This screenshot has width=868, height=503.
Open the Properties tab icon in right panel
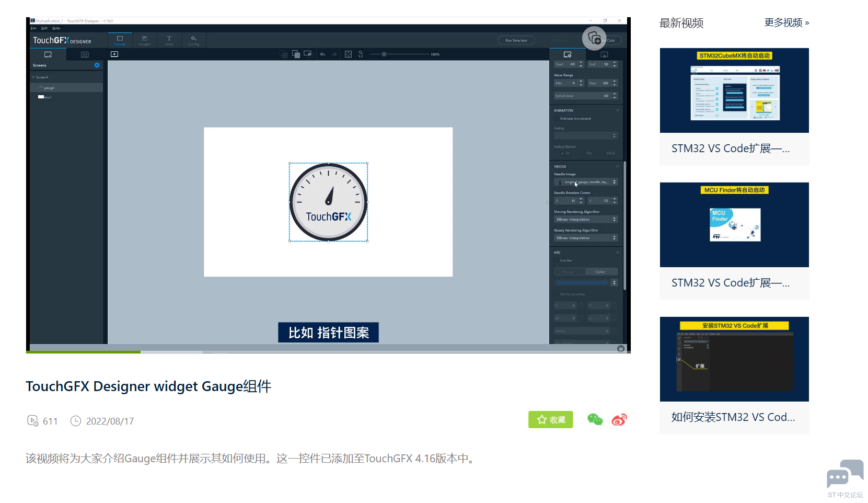568,54
